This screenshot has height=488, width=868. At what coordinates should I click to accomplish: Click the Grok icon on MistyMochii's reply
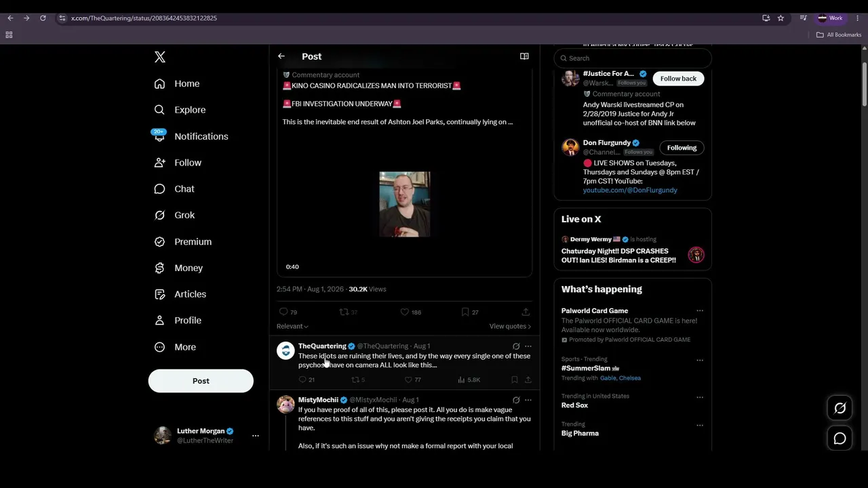(x=516, y=400)
